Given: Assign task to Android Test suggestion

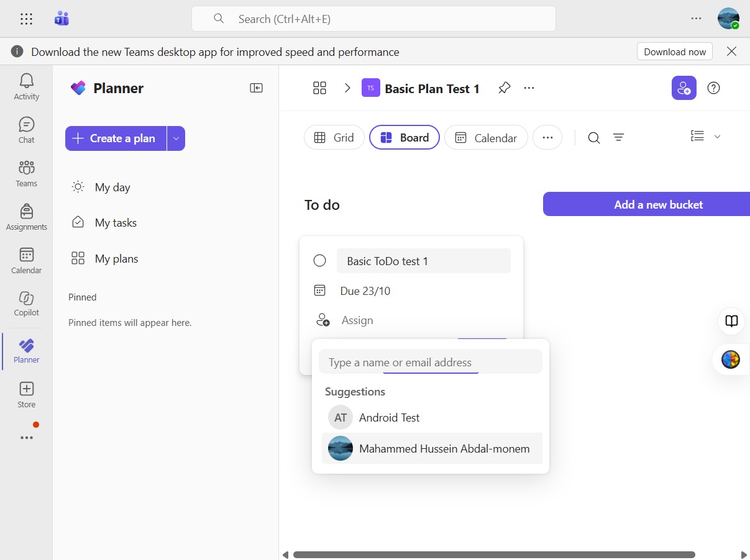Looking at the screenshot, I should click(432, 417).
